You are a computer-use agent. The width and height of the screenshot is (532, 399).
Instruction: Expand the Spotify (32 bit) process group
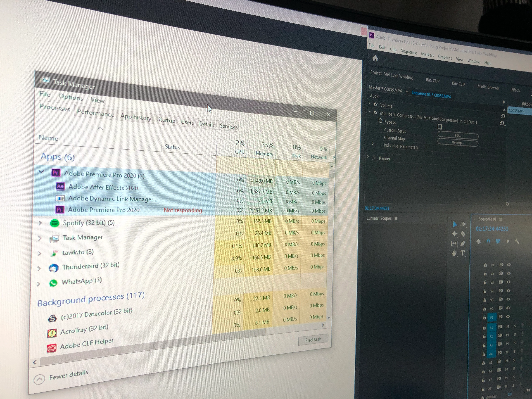coord(40,223)
